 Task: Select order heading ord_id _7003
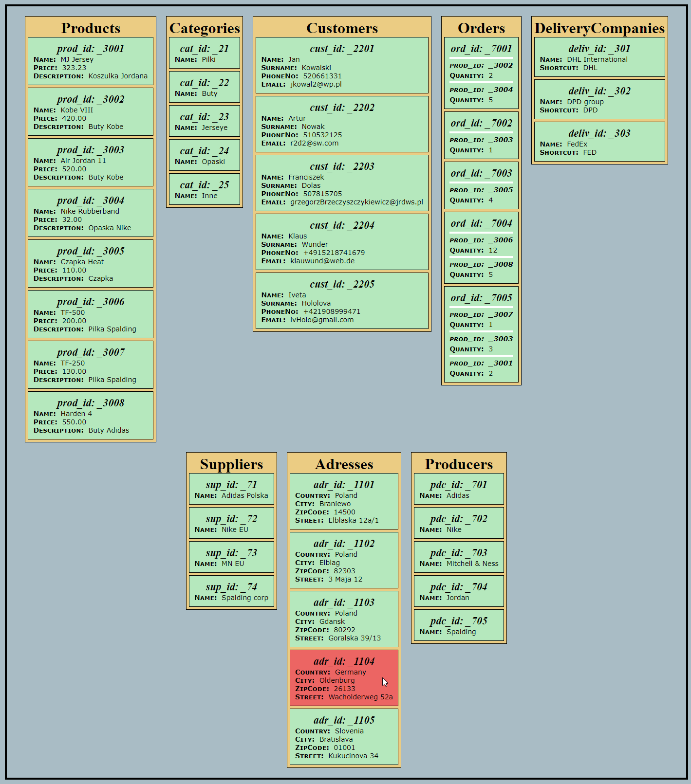click(481, 173)
